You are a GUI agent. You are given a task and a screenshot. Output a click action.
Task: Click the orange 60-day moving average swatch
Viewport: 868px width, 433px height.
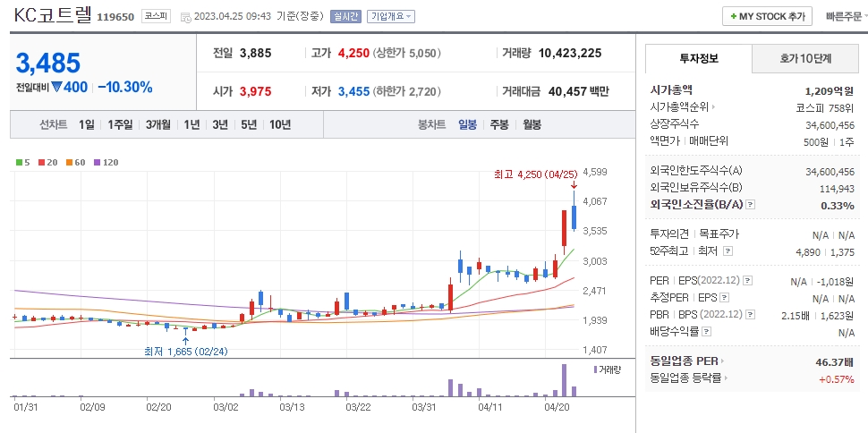tap(69, 163)
